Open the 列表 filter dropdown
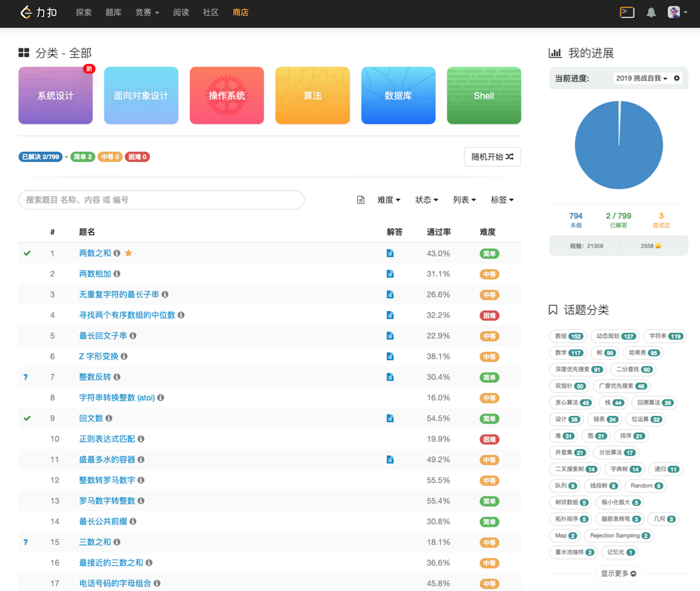 pos(464,200)
